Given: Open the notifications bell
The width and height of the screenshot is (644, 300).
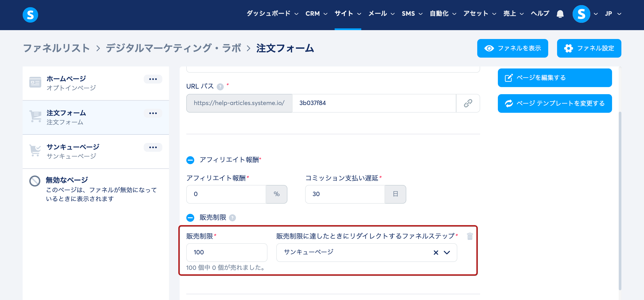Looking at the screenshot, I should click(x=560, y=14).
